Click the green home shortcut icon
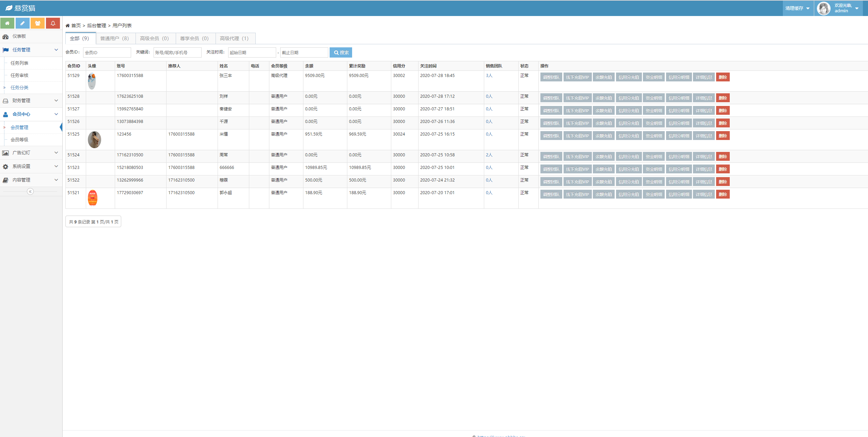 pos(7,23)
